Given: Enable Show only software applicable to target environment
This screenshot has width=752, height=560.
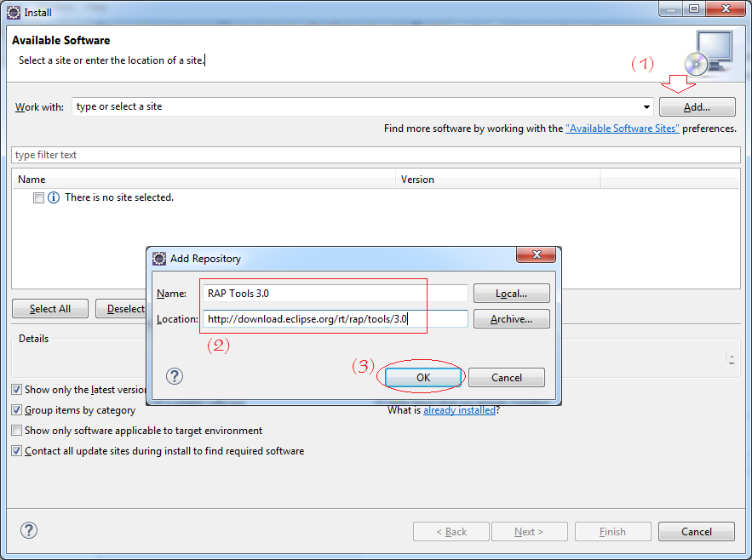Looking at the screenshot, I should pyautogui.click(x=17, y=431).
